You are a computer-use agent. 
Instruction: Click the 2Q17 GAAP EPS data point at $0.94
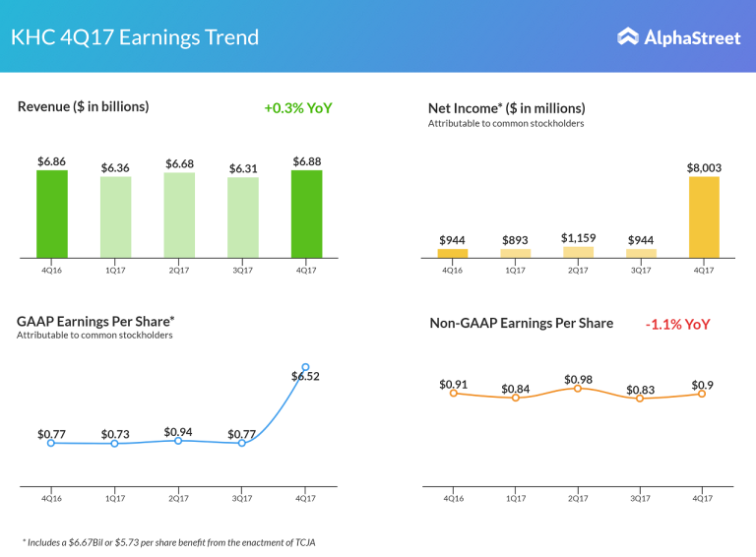point(178,441)
